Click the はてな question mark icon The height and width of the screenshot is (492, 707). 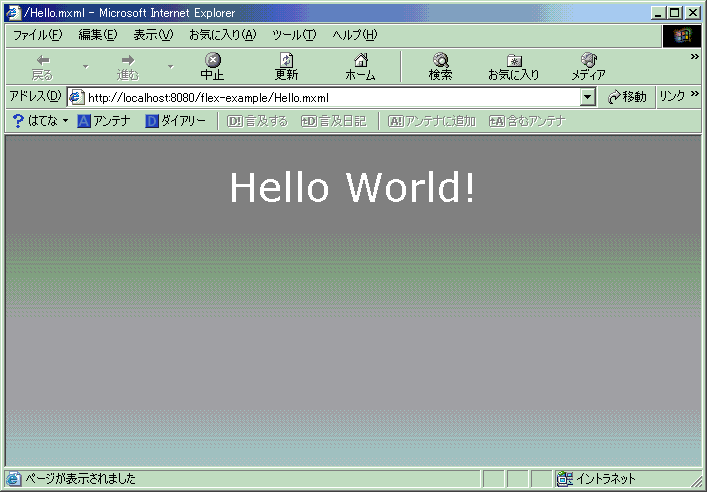[18, 121]
